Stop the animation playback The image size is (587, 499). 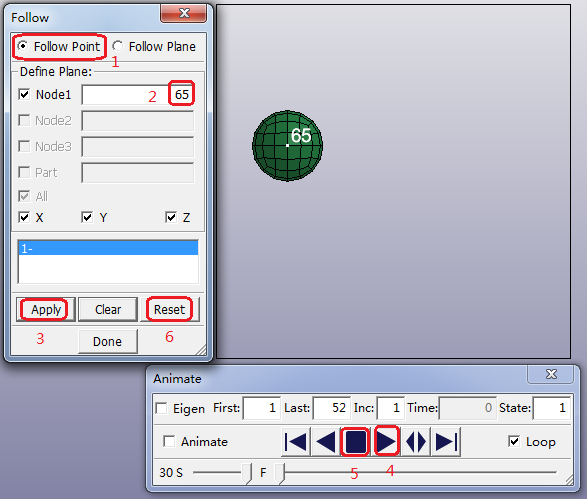[355, 442]
